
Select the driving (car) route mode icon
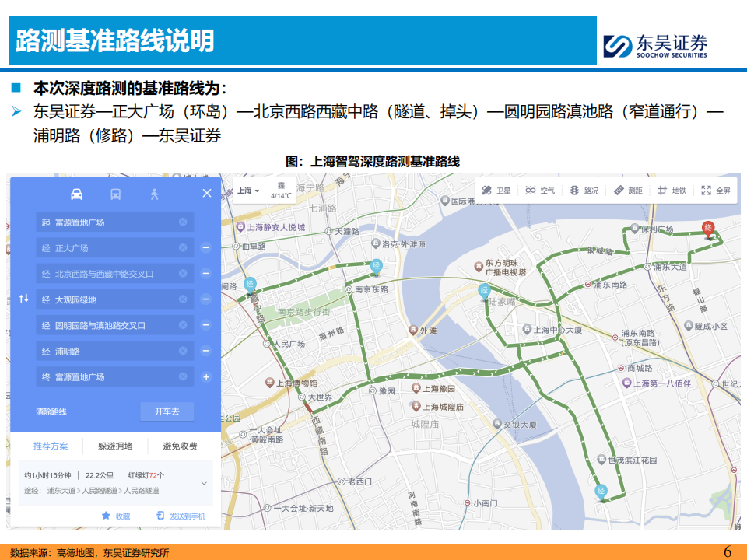pos(77,194)
